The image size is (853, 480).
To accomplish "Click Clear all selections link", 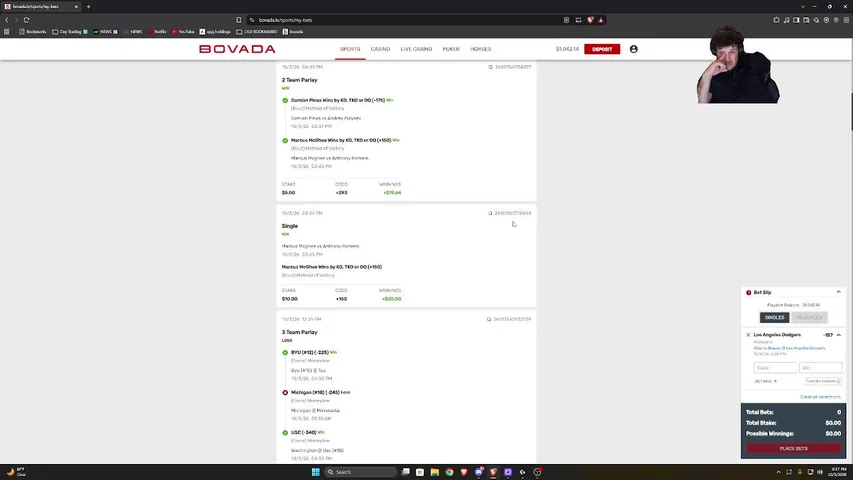I will coord(820,397).
